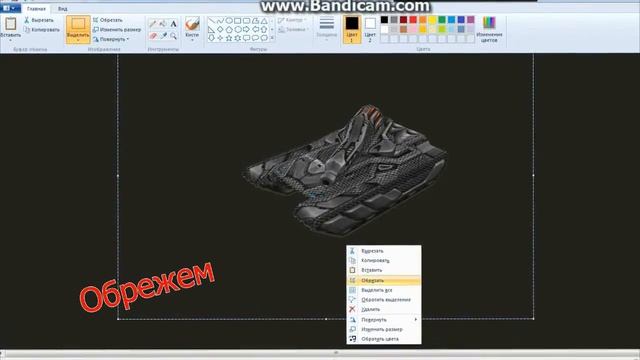Expand the shapes gallery more arrow
The height and width of the screenshot is (360, 640).
(x=272, y=38)
